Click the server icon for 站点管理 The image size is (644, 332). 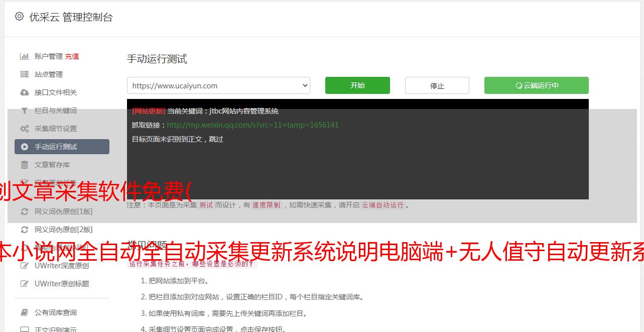click(x=24, y=74)
